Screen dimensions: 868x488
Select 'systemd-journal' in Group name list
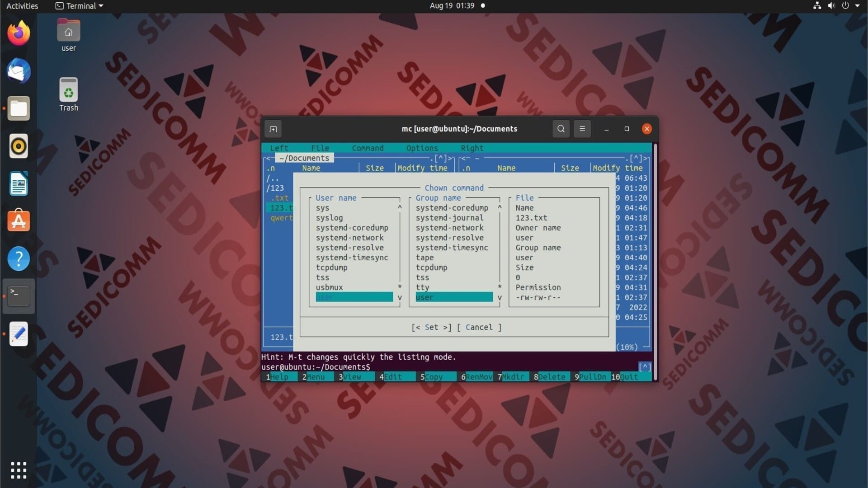click(x=449, y=218)
